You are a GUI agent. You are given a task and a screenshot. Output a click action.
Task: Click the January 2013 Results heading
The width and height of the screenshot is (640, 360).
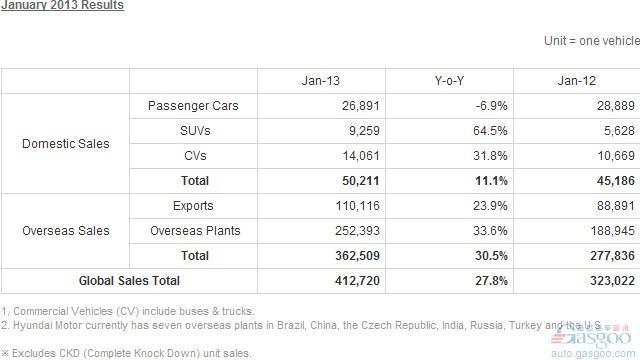(62, 5)
